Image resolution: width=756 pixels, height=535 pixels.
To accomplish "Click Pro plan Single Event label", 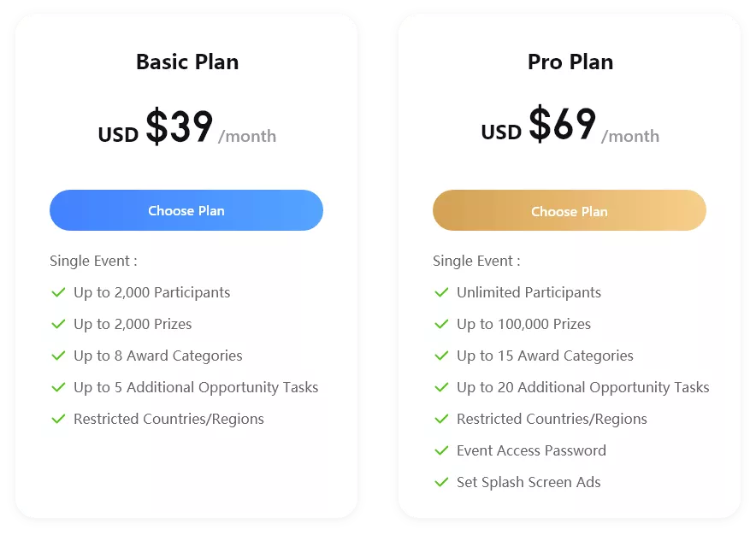I will 476,261.
